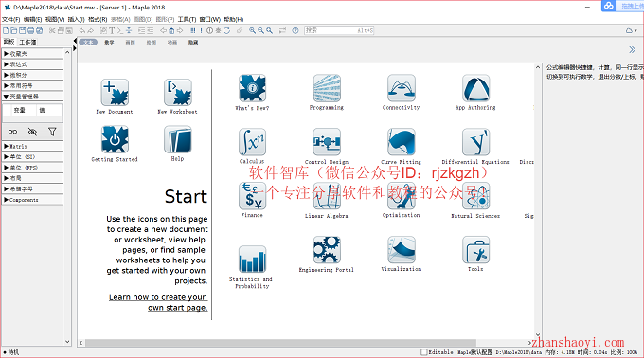Viewport: 644px width, 358px height.
Task: Open the 工具(T) menu
Action: [x=187, y=19]
